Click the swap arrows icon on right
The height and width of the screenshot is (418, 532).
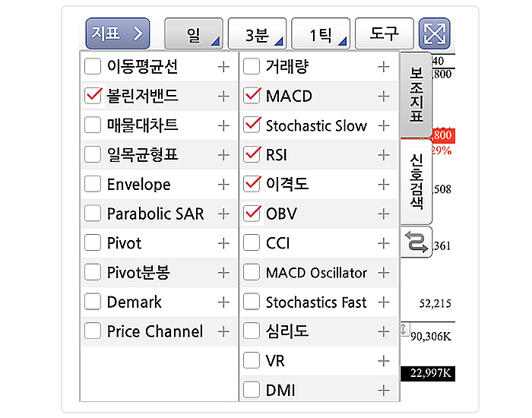pos(416,242)
